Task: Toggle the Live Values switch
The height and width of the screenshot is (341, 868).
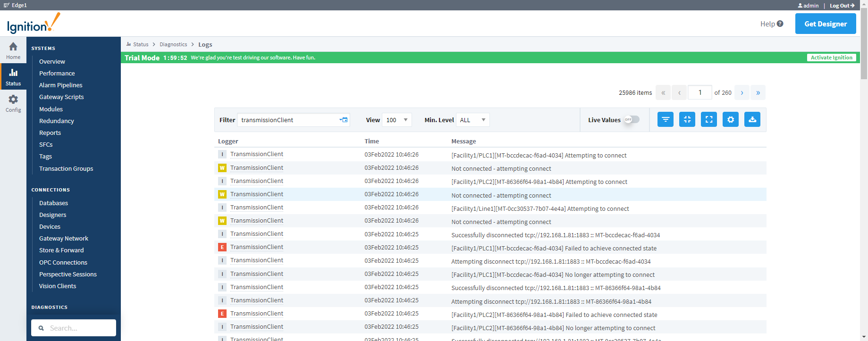Action: pyautogui.click(x=632, y=120)
